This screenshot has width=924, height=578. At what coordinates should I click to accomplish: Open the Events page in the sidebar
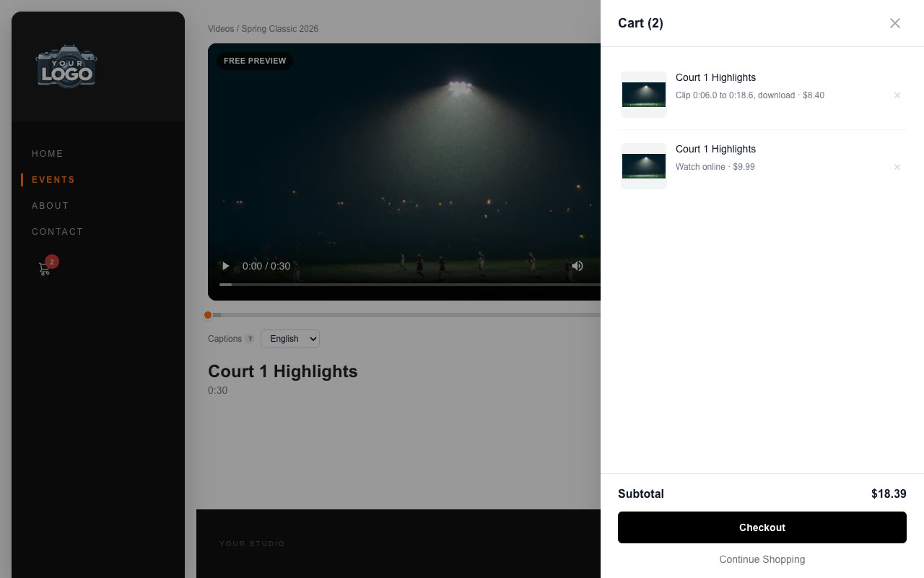(53, 180)
